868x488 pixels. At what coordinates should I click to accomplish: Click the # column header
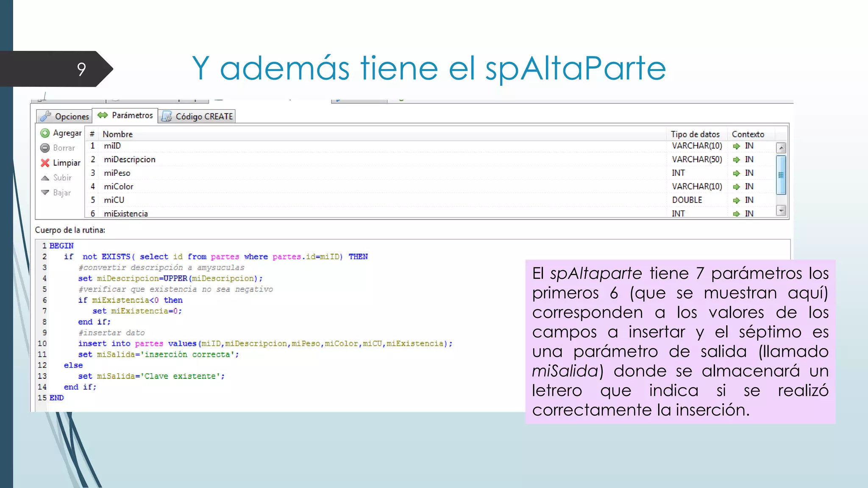coord(92,134)
